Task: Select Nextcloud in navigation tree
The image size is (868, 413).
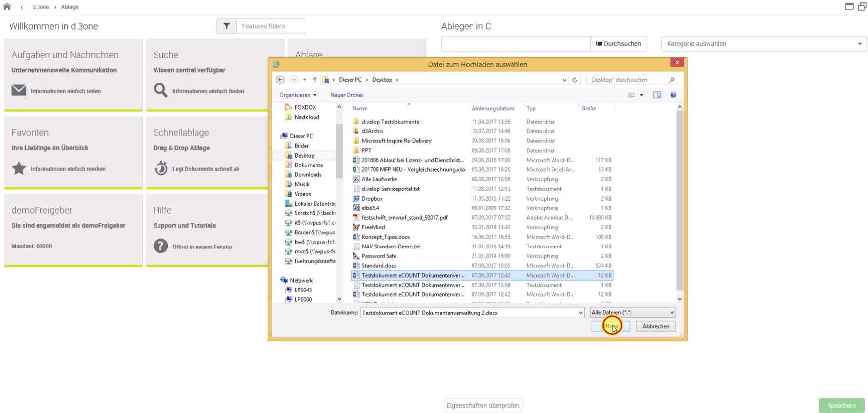Action: 307,117
